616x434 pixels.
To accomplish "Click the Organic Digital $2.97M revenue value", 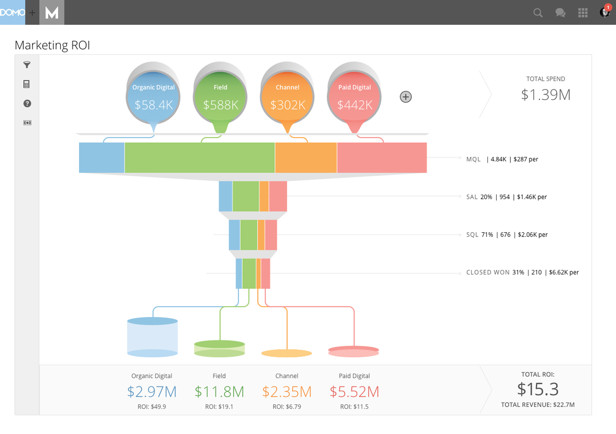I will 151,392.
